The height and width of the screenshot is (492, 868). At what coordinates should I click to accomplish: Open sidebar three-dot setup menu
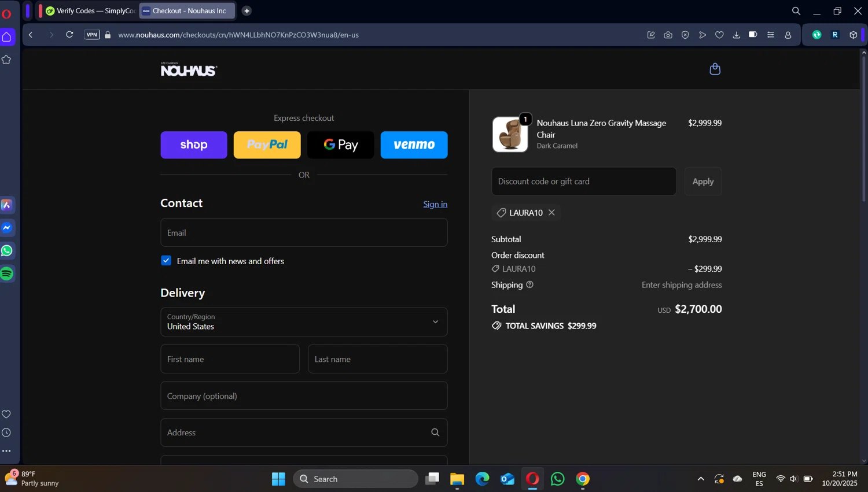click(6, 451)
